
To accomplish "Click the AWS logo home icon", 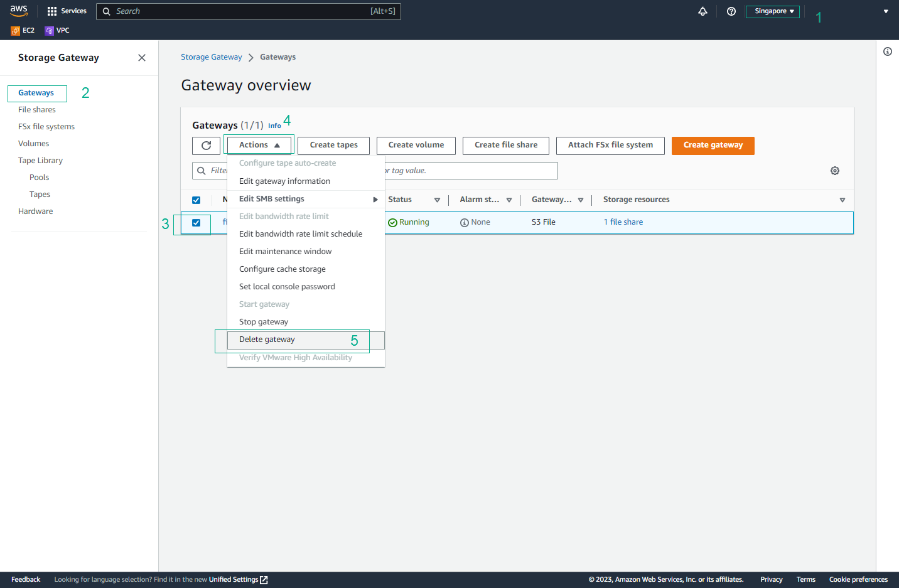I will 19,11.
